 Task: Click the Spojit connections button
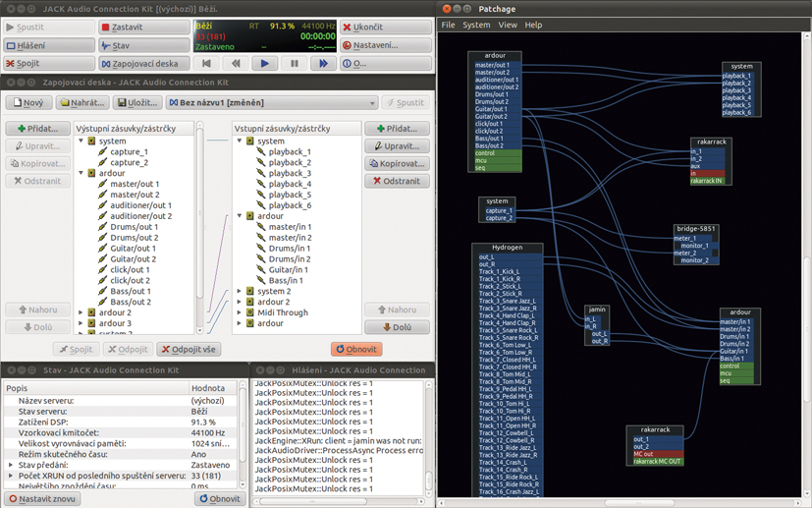pos(49,63)
